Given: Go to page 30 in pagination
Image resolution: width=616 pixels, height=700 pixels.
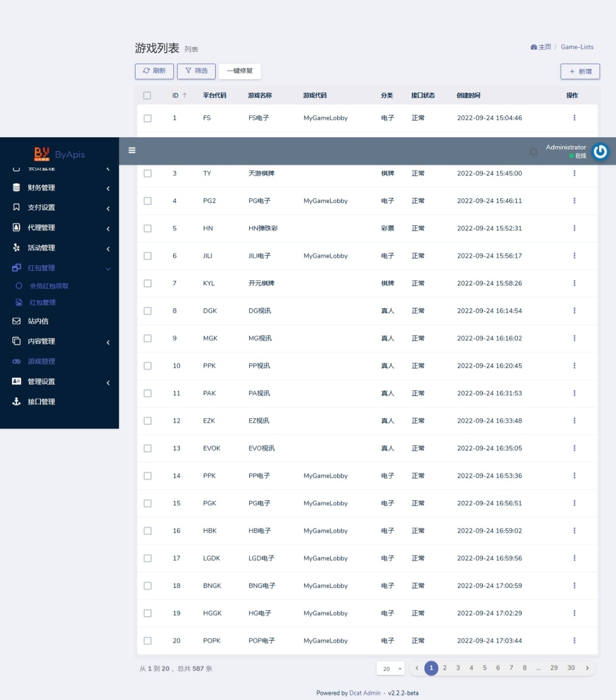Looking at the screenshot, I should [571, 668].
